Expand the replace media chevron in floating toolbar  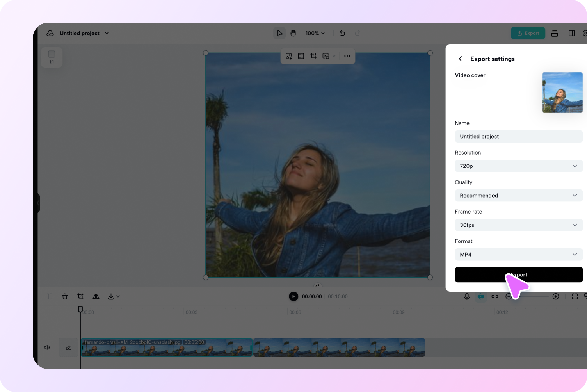pyautogui.click(x=334, y=56)
